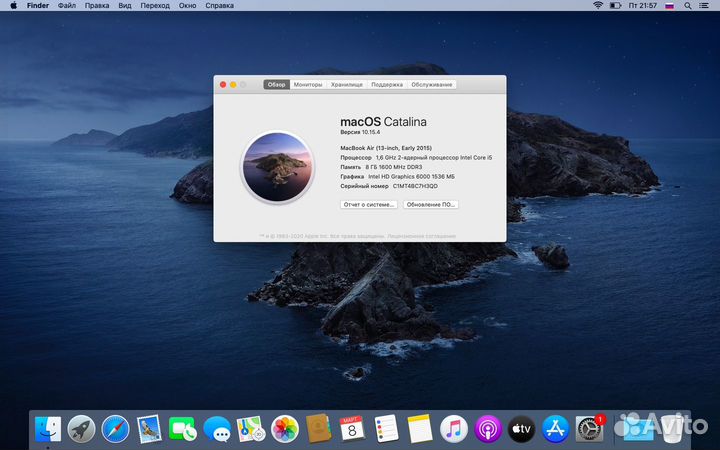Click the Отчет о системе button
This screenshot has width=720, height=450.
coord(369,204)
